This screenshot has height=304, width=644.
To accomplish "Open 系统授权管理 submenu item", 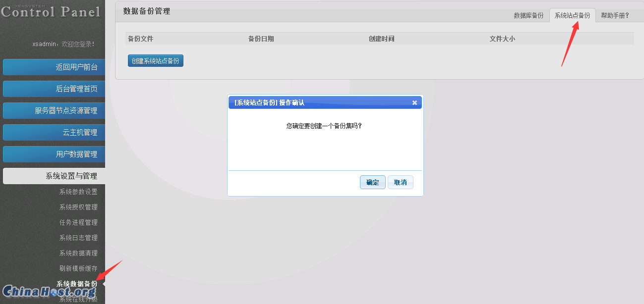I will pos(78,207).
